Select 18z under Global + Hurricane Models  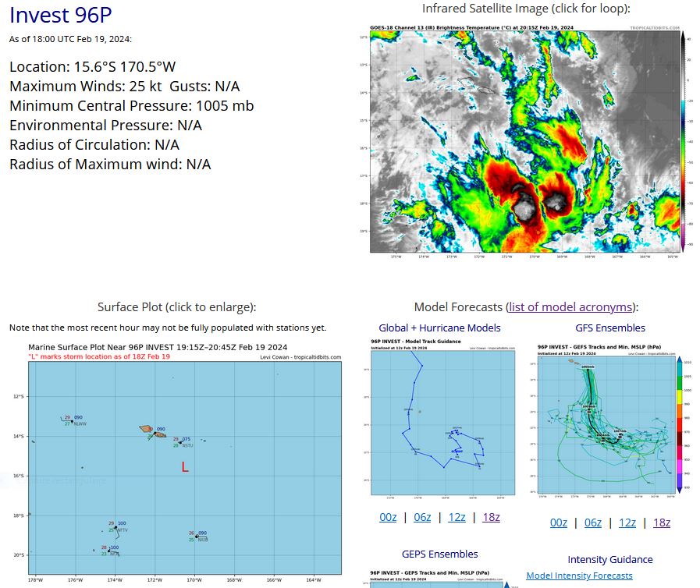point(491,517)
